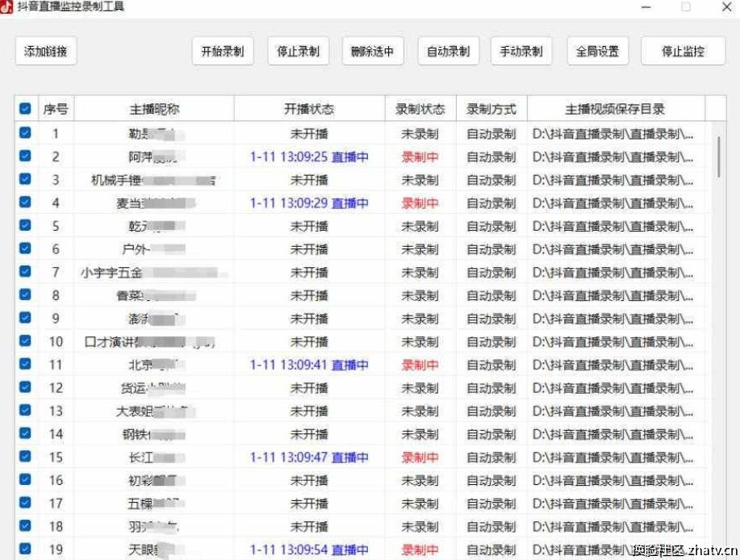This screenshot has width=740, height=560.
Task: Uncheck the checkbox for row 1
Action: coord(26,132)
